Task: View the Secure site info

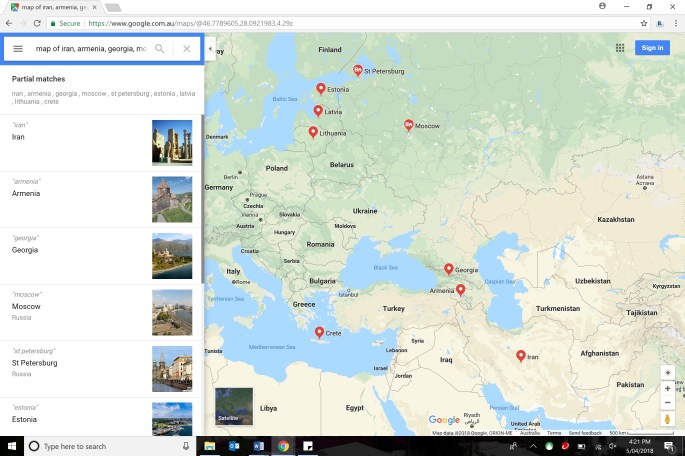Action: coord(66,23)
